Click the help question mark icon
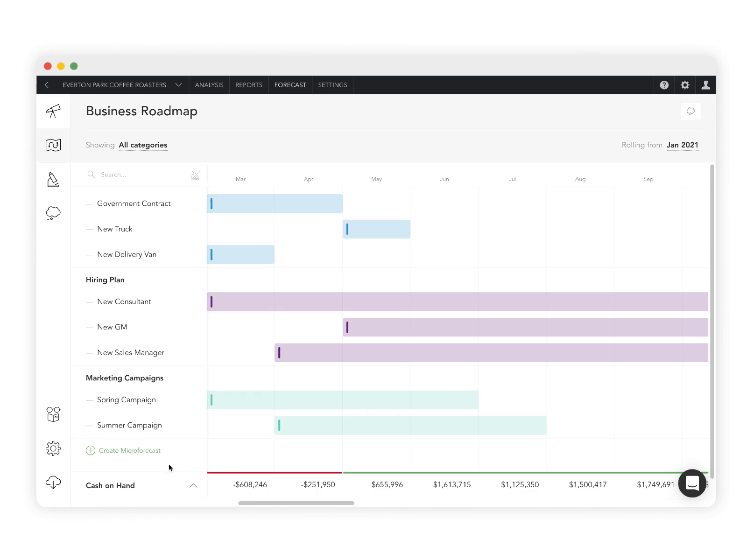747x560 pixels. [x=664, y=85]
